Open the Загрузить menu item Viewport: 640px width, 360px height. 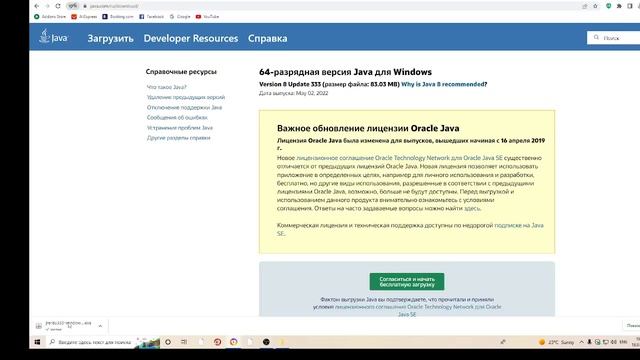coord(110,38)
